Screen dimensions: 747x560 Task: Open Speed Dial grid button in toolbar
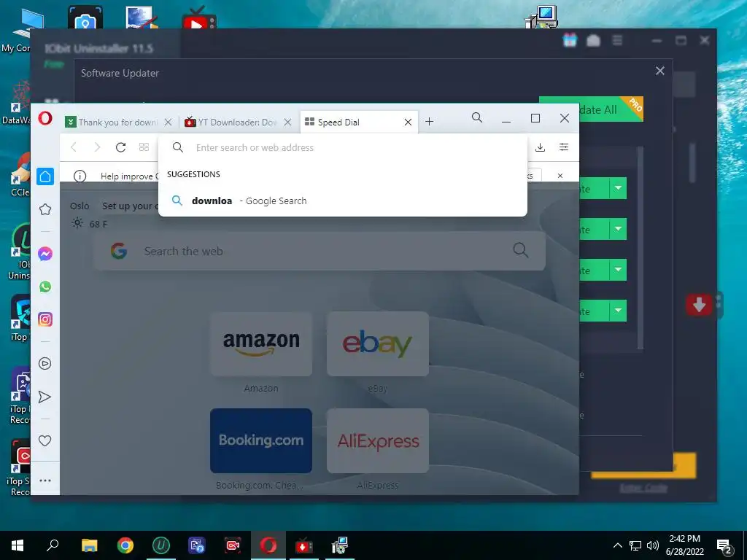144,147
